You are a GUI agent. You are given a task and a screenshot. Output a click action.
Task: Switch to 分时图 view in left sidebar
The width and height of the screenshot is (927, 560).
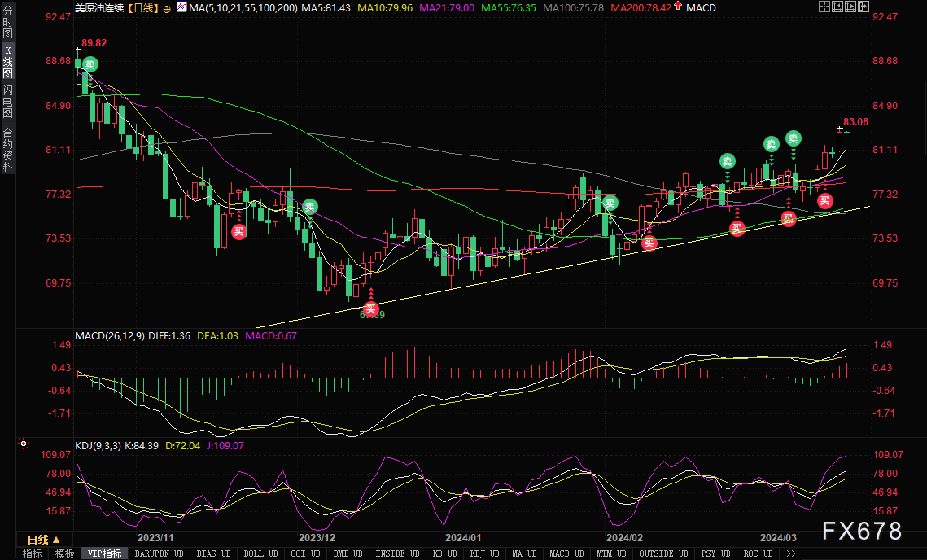(7, 23)
